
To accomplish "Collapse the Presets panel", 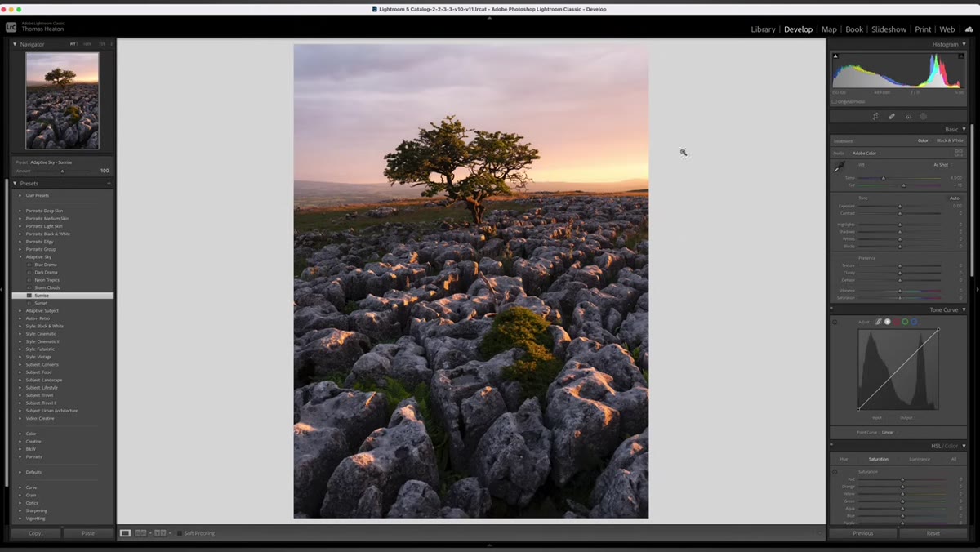I will tap(15, 183).
